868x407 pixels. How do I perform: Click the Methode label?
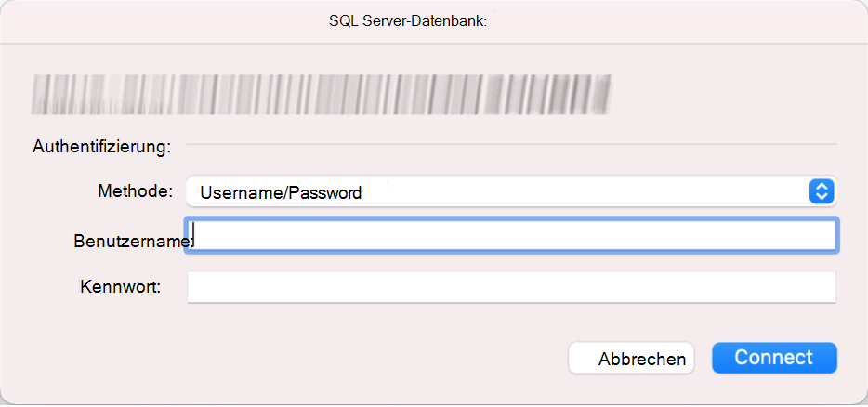[136, 191]
